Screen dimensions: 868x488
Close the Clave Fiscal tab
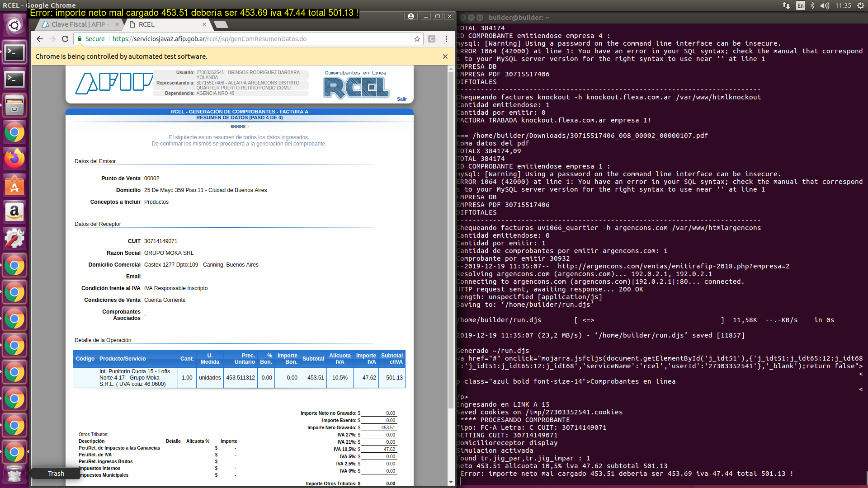117,24
